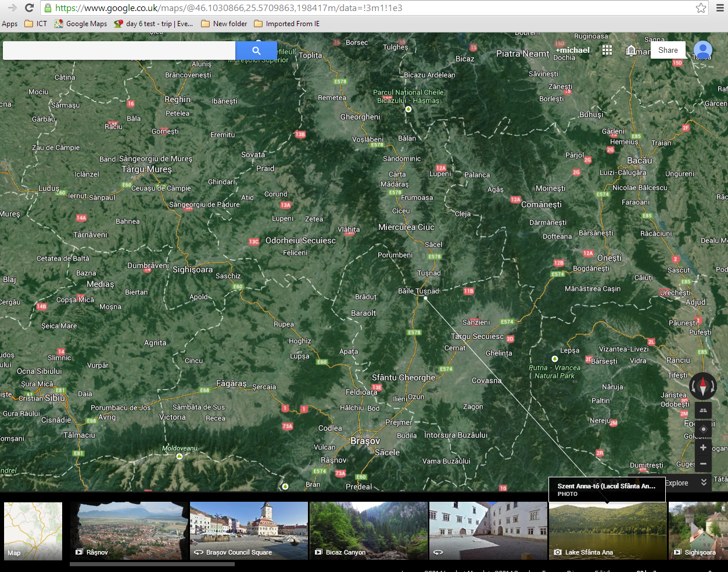
Task: Click the Bacău city label
Action: pyautogui.click(x=640, y=160)
